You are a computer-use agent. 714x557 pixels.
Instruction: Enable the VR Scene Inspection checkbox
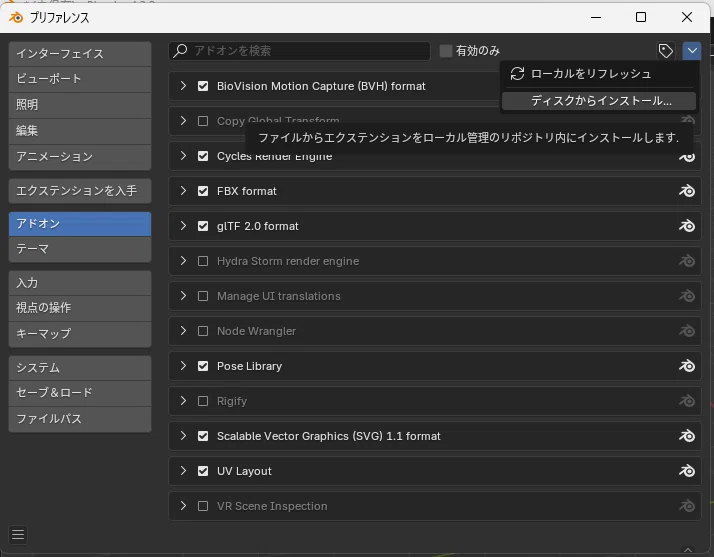(x=203, y=506)
